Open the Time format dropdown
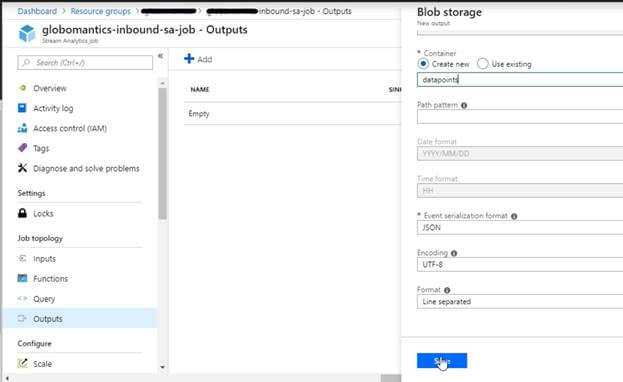The height and width of the screenshot is (382, 623). click(x=520, y=191)
